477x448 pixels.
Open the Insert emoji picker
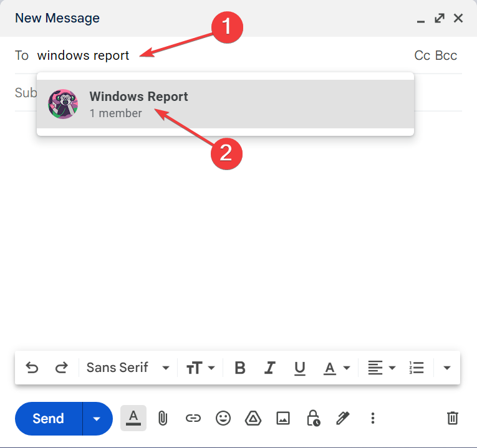pyautogui.click(x=223, y=418)
